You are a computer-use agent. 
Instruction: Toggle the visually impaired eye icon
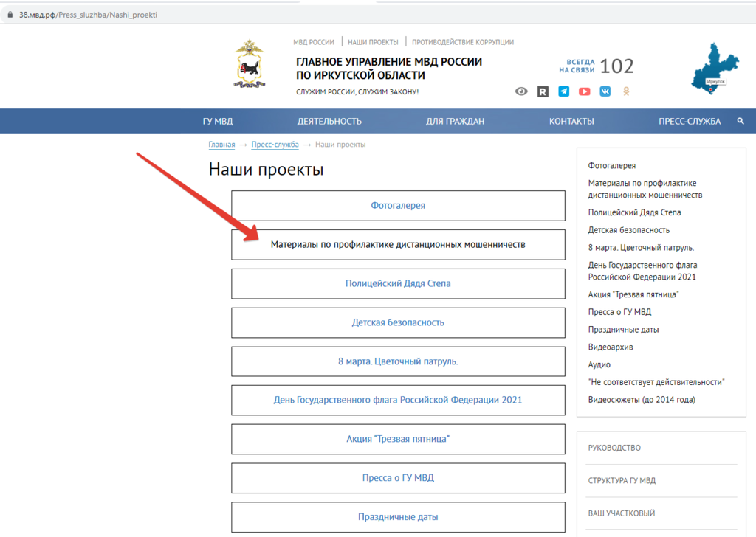coord(521,91)
